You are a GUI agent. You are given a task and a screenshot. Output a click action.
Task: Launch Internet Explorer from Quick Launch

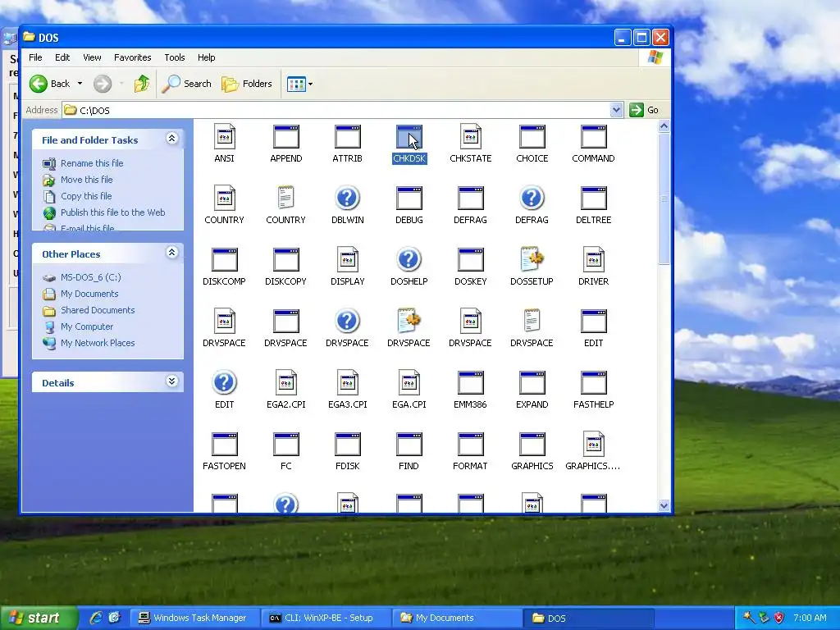click(x=96, y=618)
